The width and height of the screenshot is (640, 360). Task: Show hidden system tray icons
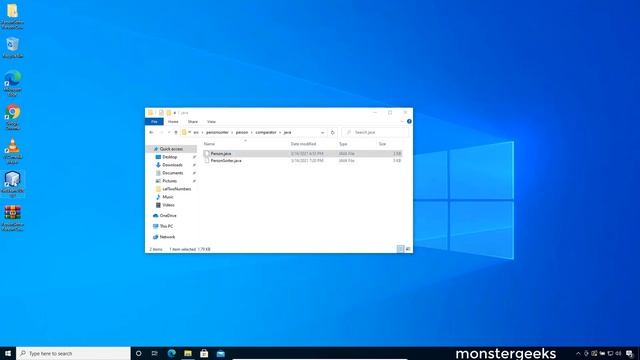pos(578,353)
